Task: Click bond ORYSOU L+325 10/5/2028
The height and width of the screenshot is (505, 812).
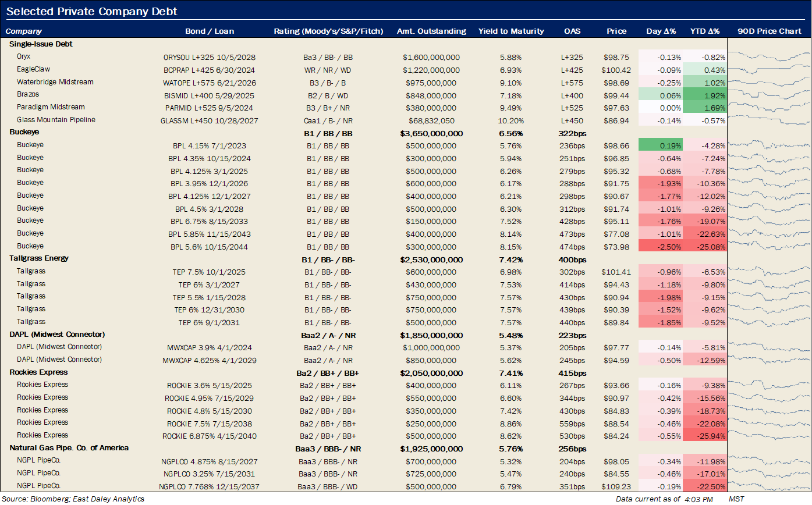Action: [x=210, y=57]
